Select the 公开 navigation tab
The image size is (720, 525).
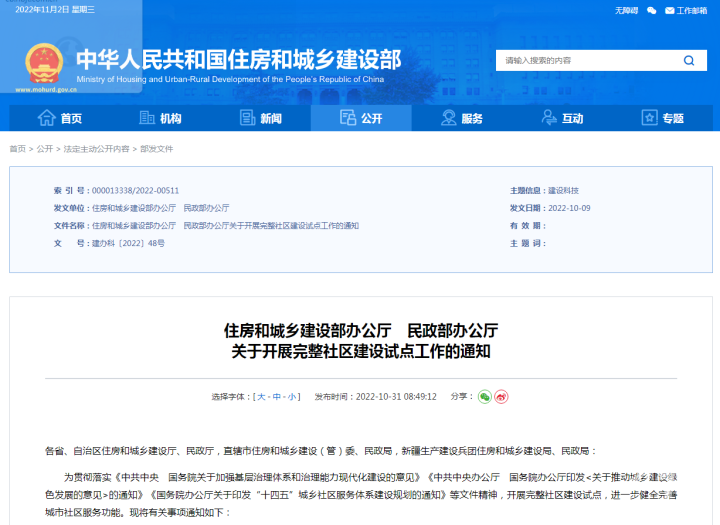(361, 119)
